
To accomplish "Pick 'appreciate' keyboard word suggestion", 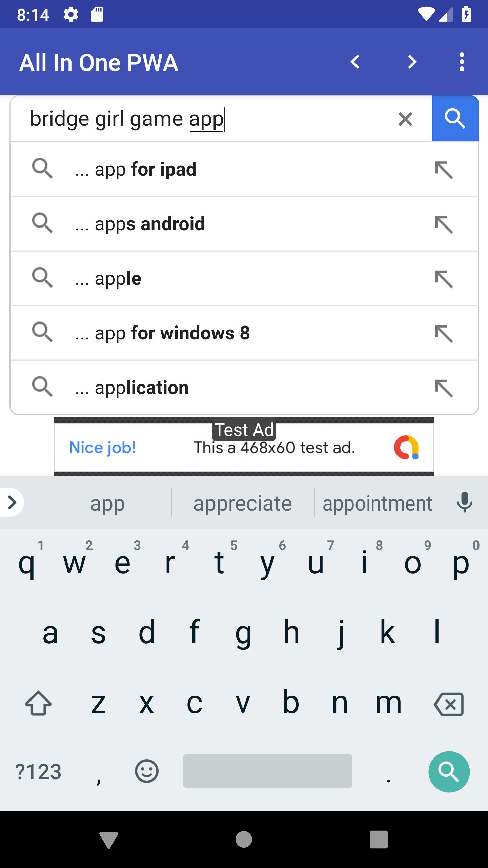I will point(242,504).
